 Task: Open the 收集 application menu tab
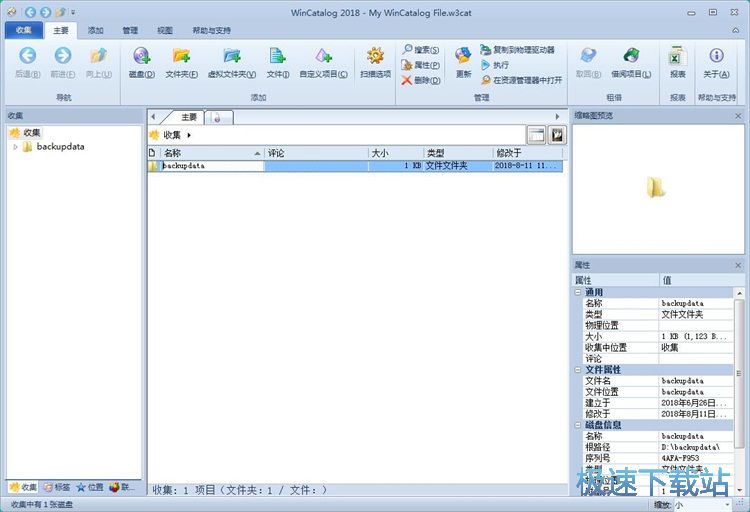23,30
